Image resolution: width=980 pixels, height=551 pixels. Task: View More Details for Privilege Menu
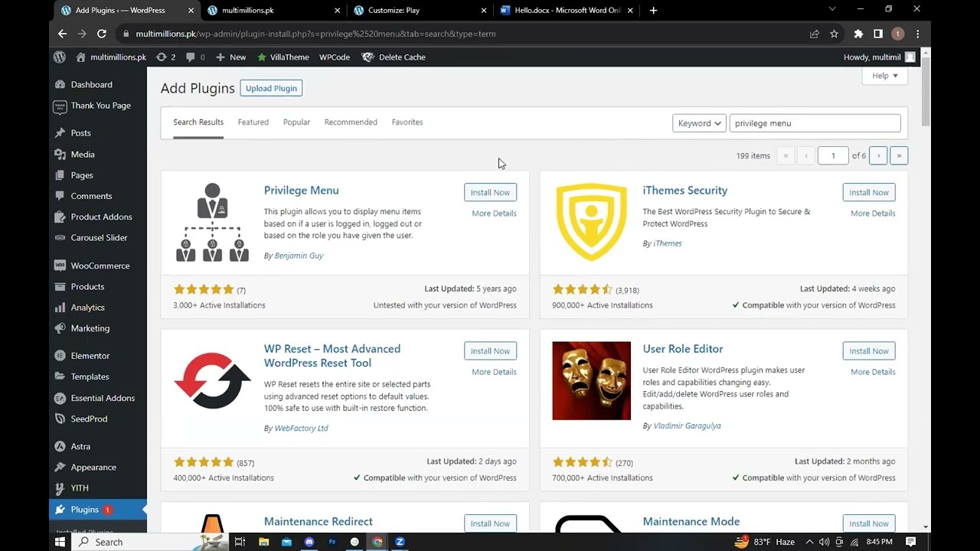point(494,214)
